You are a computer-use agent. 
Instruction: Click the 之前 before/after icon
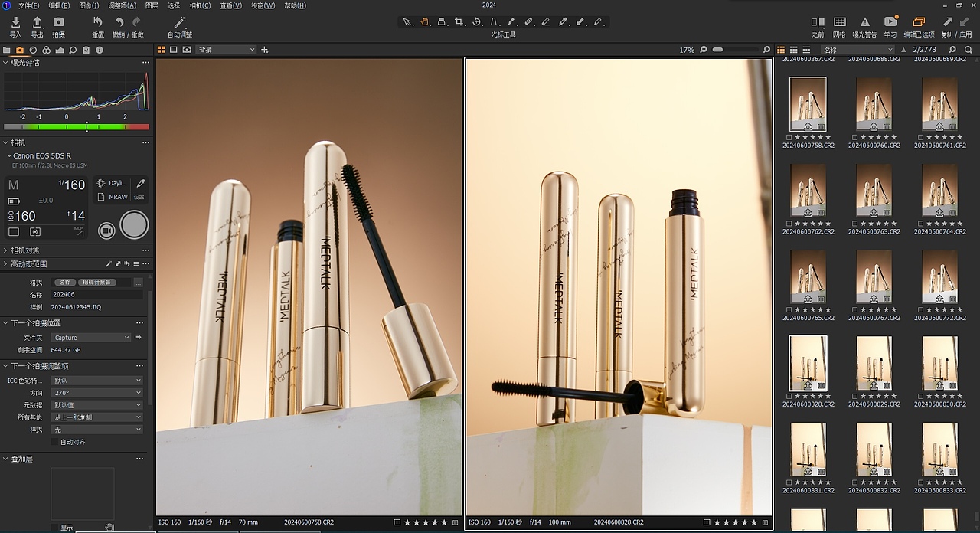818,23
